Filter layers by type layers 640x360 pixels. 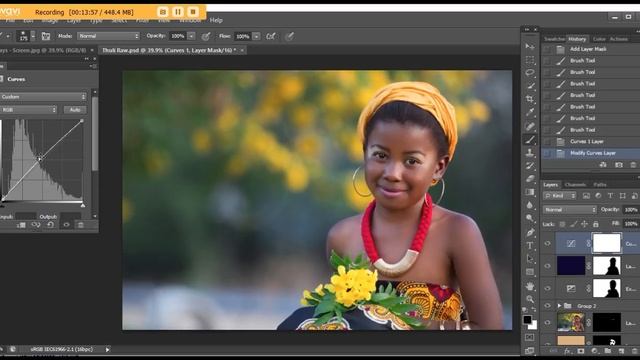coord(610,196)
